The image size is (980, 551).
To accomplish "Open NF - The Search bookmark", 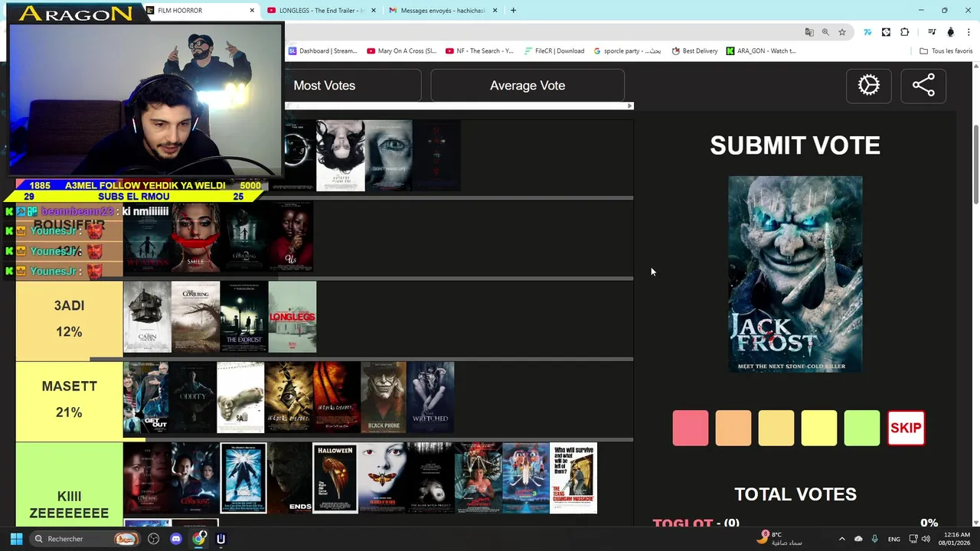I will click(x=479, y=51).
